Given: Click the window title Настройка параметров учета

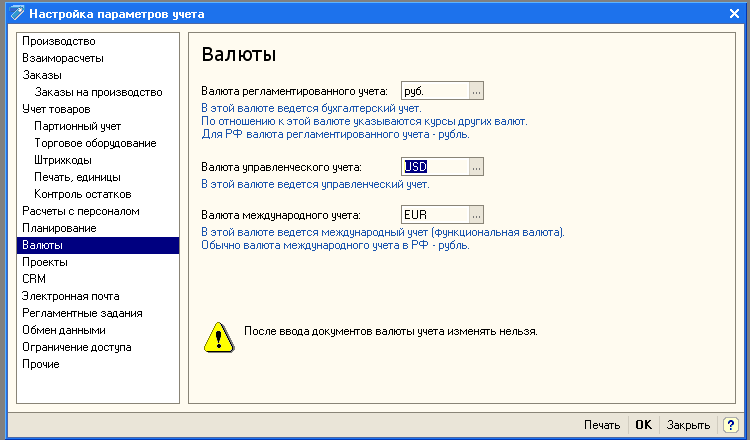Looking at the screenshot, I should click(117, 14).
